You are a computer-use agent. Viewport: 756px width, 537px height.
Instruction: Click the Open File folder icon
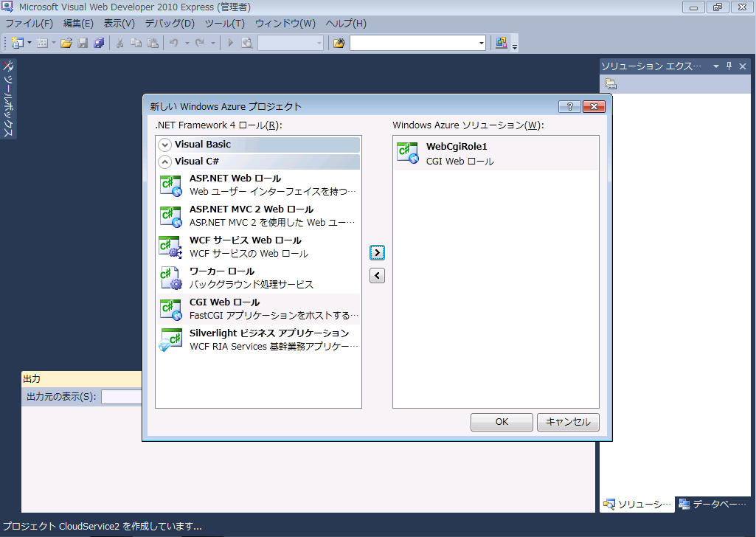66,43
